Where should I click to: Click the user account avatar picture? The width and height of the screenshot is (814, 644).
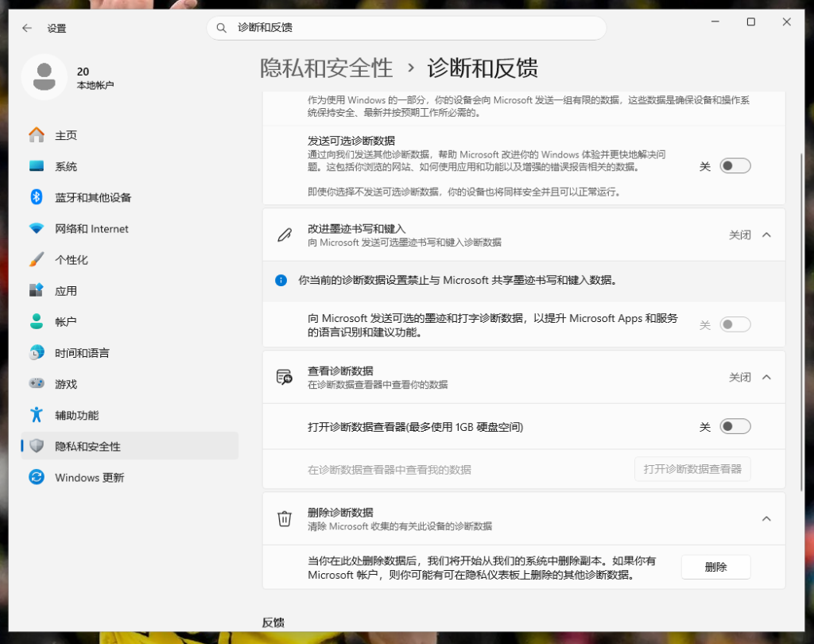pyautogui.click(x=45, y=77)
